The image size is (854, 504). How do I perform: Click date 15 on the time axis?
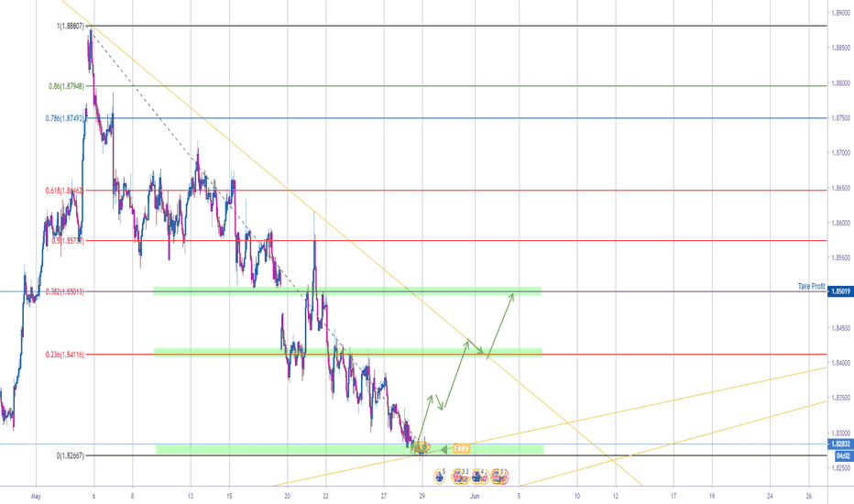[229, 497]
